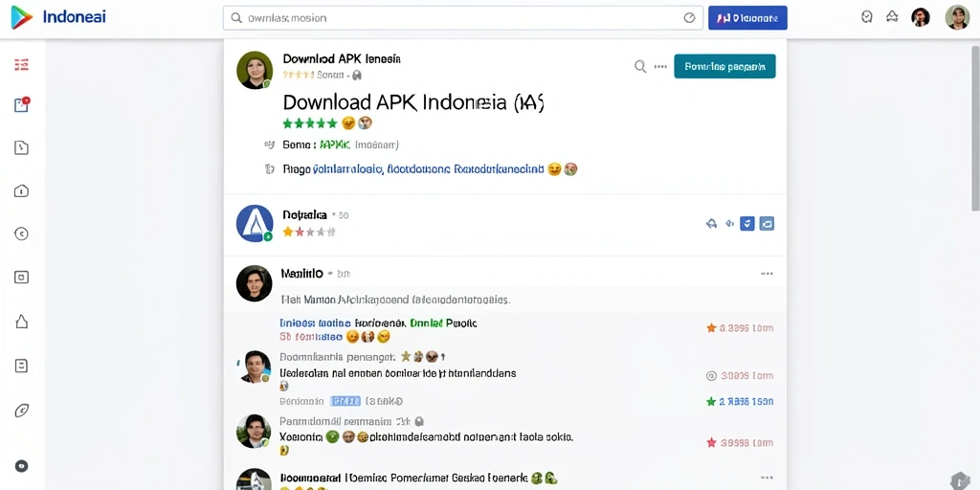Click the blue A logo app icon

click(x=255, y=224)
